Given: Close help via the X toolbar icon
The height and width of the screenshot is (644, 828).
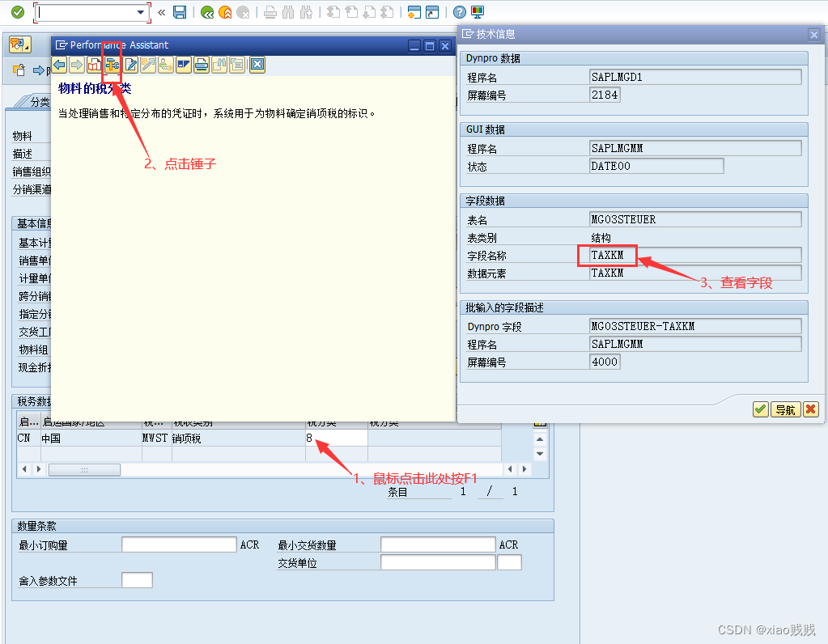Looking at the screenshot, I should 257,65.
